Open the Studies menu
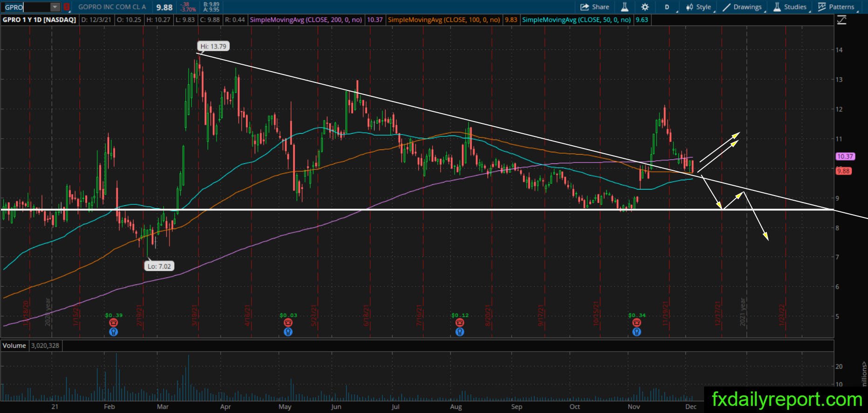868x413 pixels. [791, 7]
